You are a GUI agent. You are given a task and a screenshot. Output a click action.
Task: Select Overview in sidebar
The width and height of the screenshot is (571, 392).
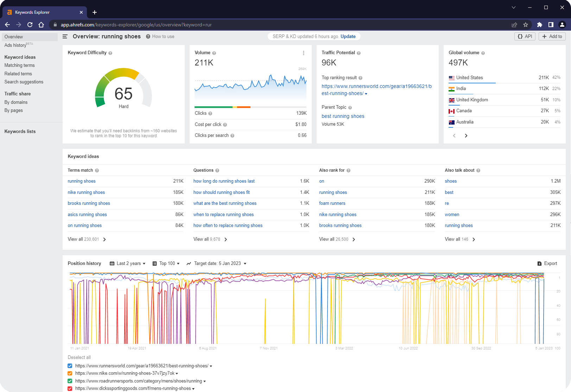[x=30, y=37]
